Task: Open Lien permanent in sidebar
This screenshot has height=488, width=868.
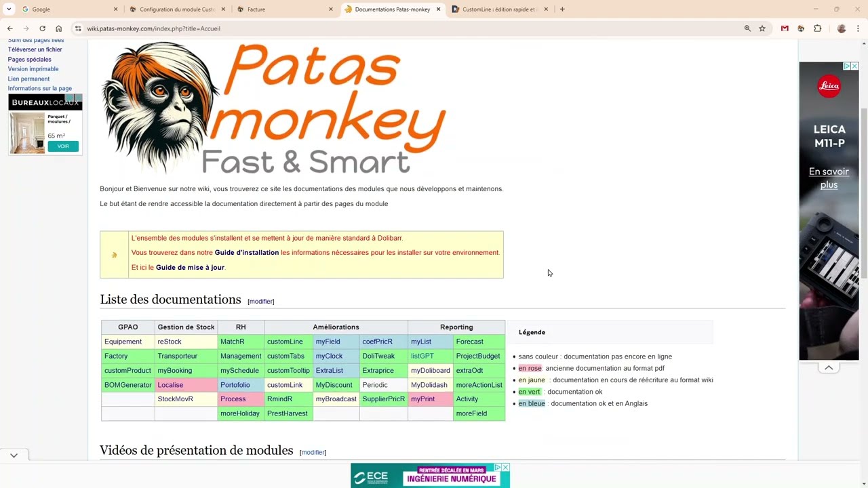Action: (x=28, y=79)
